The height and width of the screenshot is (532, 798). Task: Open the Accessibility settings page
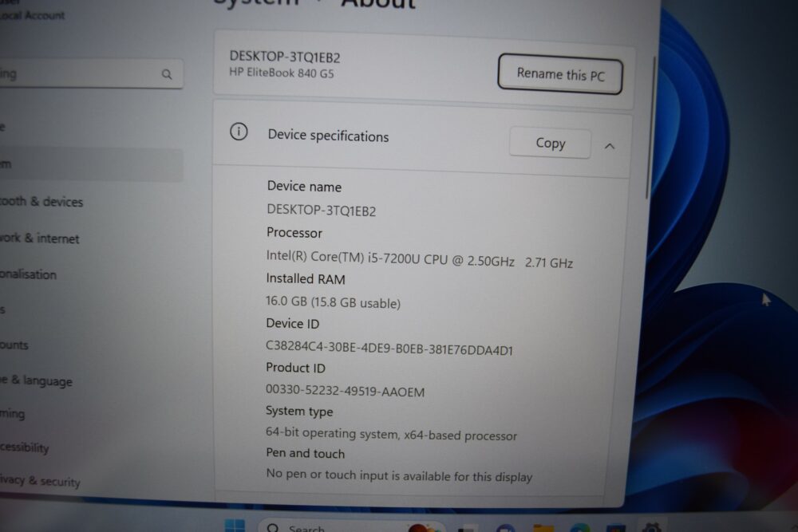tap(25, 447)
